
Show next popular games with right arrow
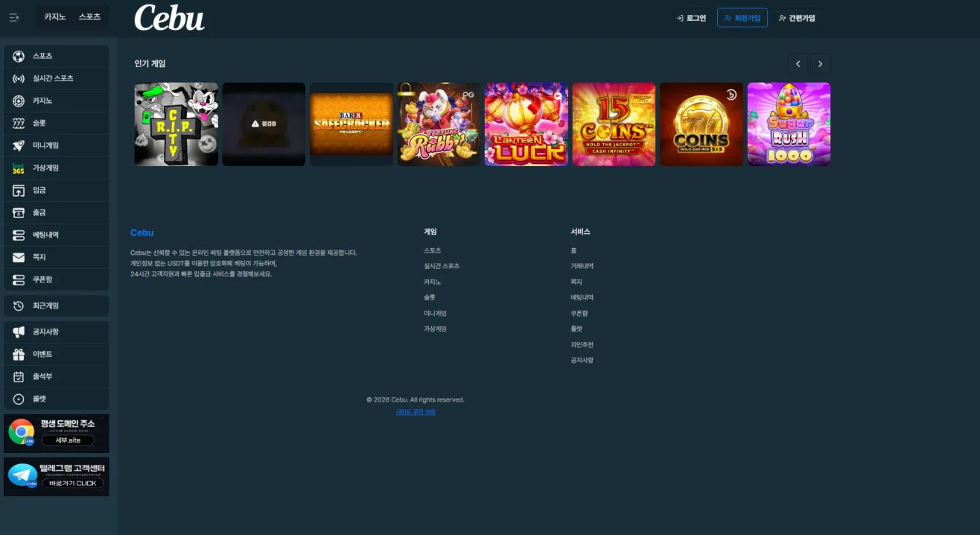[x=821, y=64]
